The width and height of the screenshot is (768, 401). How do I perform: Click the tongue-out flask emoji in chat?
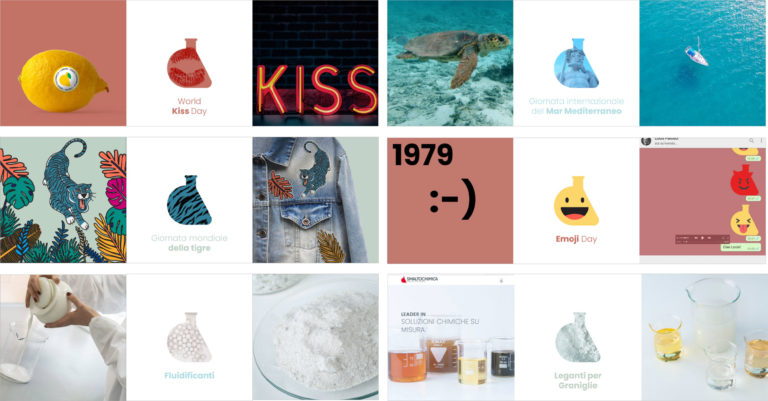(x=744, y=220)
